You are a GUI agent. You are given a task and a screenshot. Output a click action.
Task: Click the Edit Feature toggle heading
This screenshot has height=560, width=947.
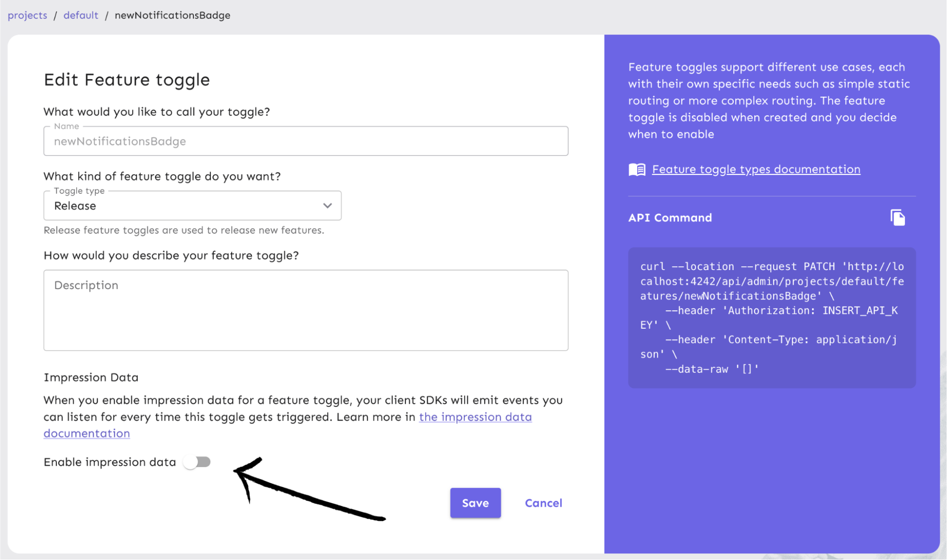(126, 79)
